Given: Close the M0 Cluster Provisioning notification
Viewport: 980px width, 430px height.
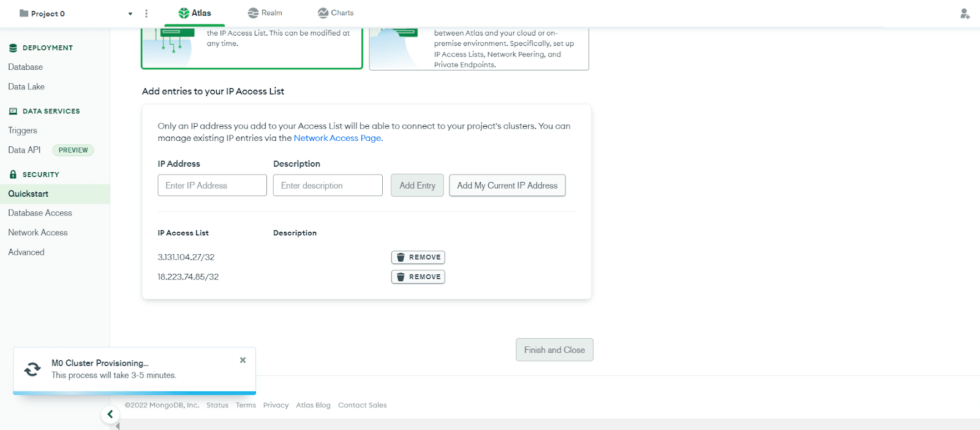Looking at the screenshot, I should 243,360.
